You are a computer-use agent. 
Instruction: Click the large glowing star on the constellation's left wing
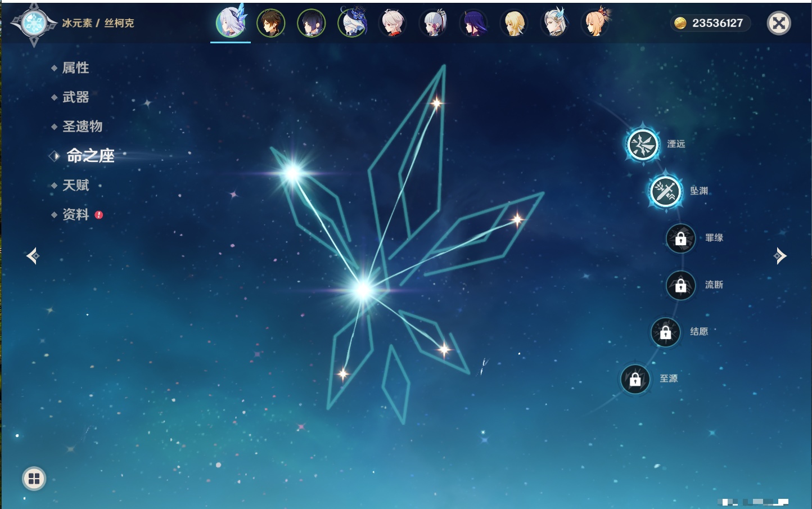[x=292, y=173]
